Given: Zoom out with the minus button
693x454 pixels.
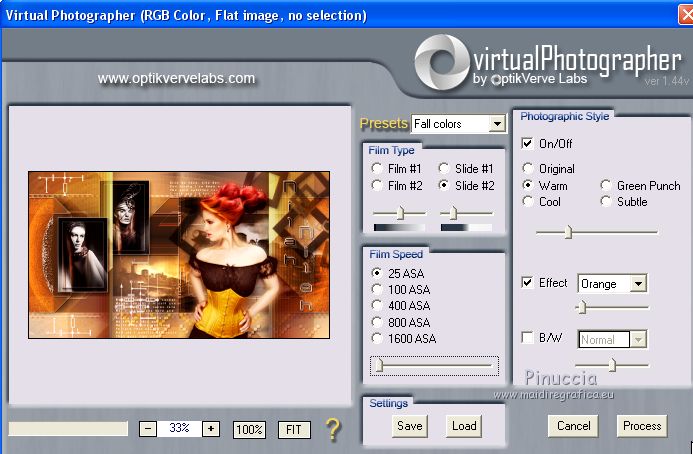Looking at the screenshot, I should (148, 428).
